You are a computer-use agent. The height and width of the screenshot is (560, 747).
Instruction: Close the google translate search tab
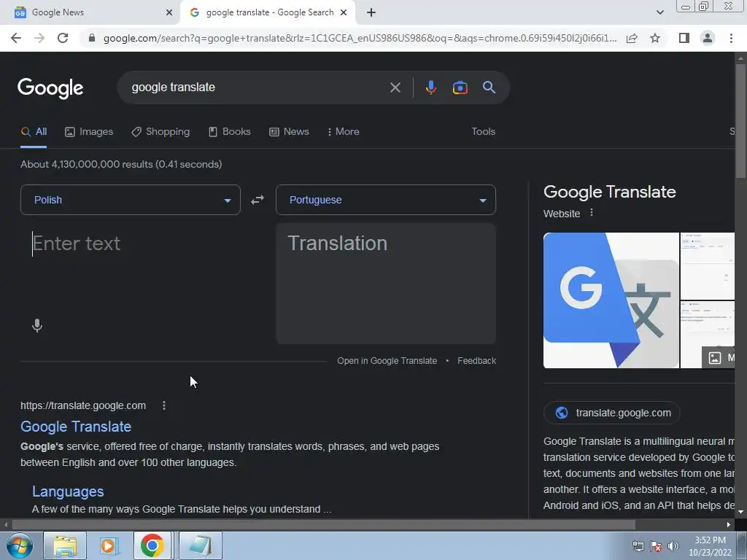click(x=344, y=12)
